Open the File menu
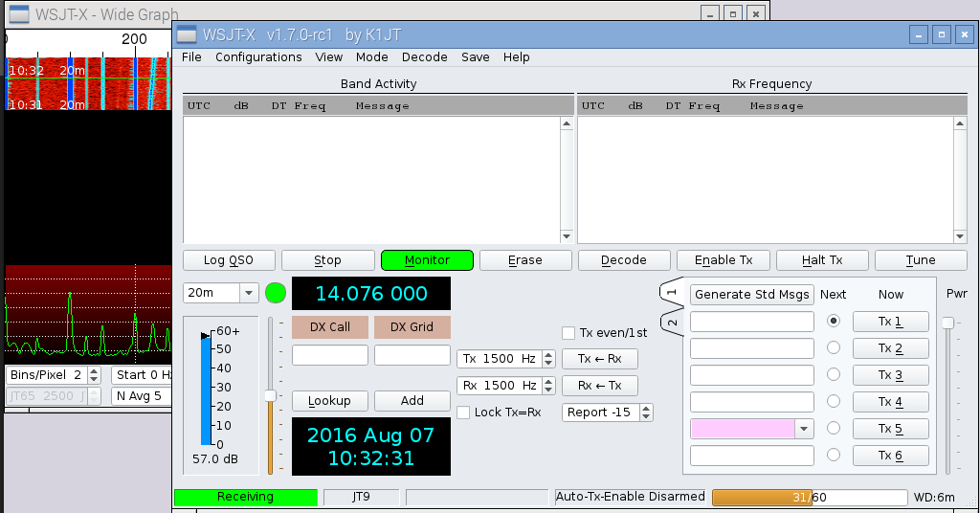Screen dimensions: 980x513 point(191,56)
